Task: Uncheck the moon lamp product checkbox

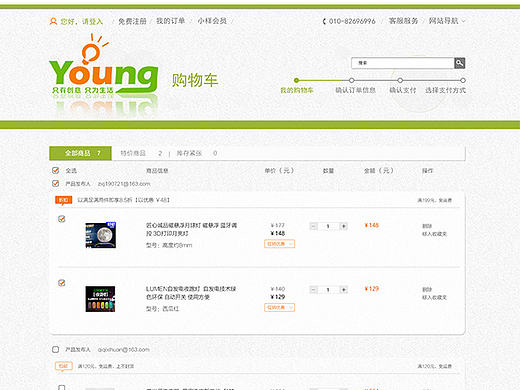Action: tap(62, 219)
